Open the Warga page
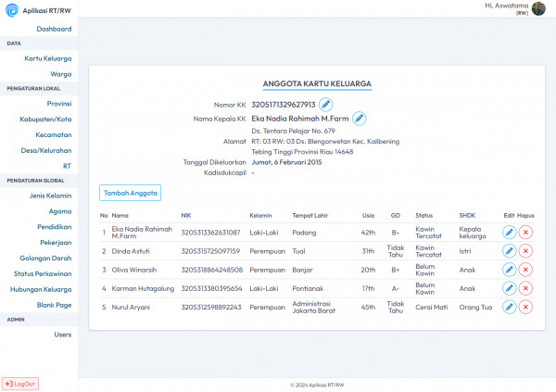This screenshot has width=556, height=392. point(61,74)
